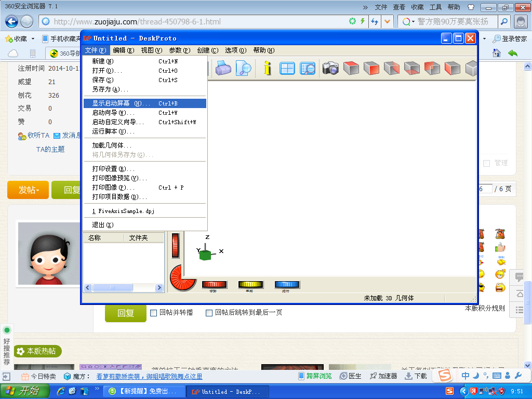Click the 本版积分规则 link
Viewport: 532px width, 399px height.
[x=485, y=308]
